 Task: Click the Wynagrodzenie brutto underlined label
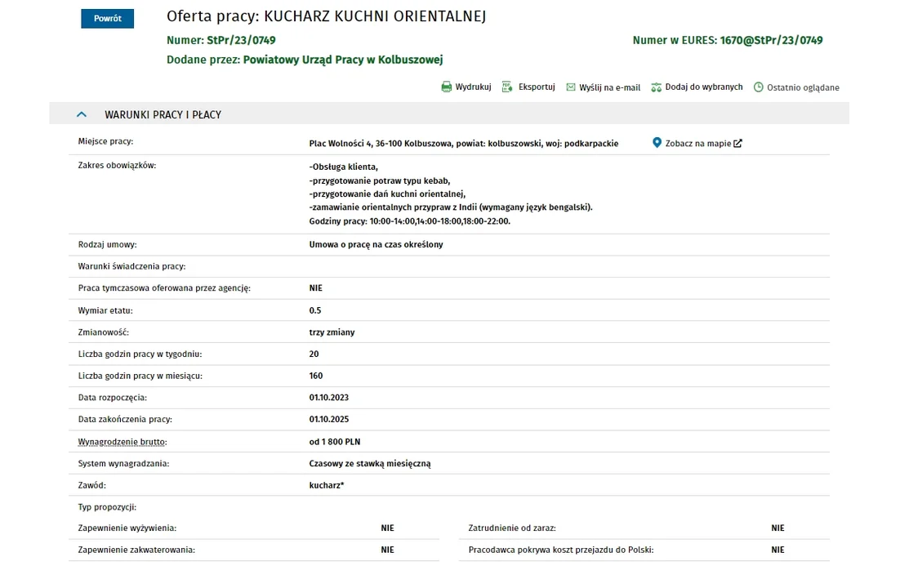tap(123, 442)
